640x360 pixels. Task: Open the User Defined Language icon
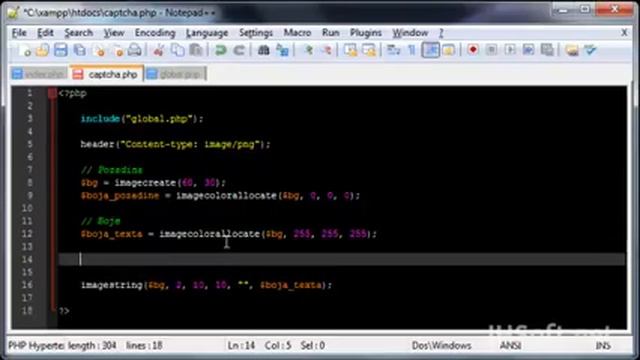449,50
